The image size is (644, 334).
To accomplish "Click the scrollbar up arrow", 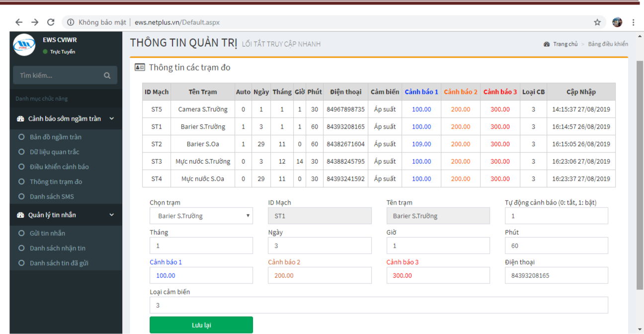I will 640,36.
